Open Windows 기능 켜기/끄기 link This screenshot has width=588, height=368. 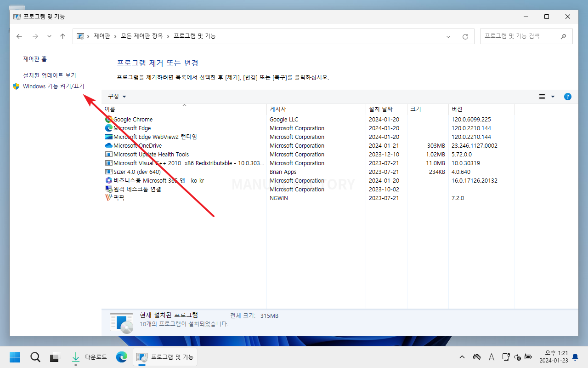point(54,86)
